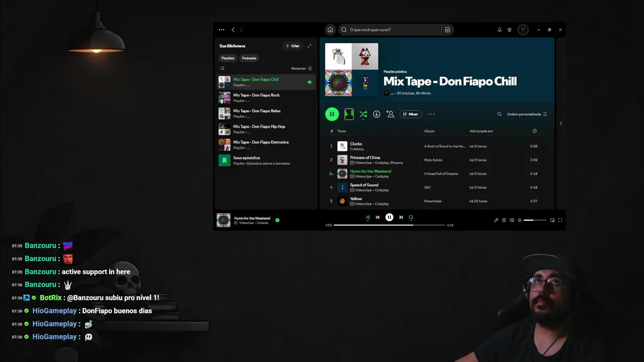The height and width of the screenshot is (362, 644).
Task: Sort by Álbum column header
Action: tap(429, 131)
